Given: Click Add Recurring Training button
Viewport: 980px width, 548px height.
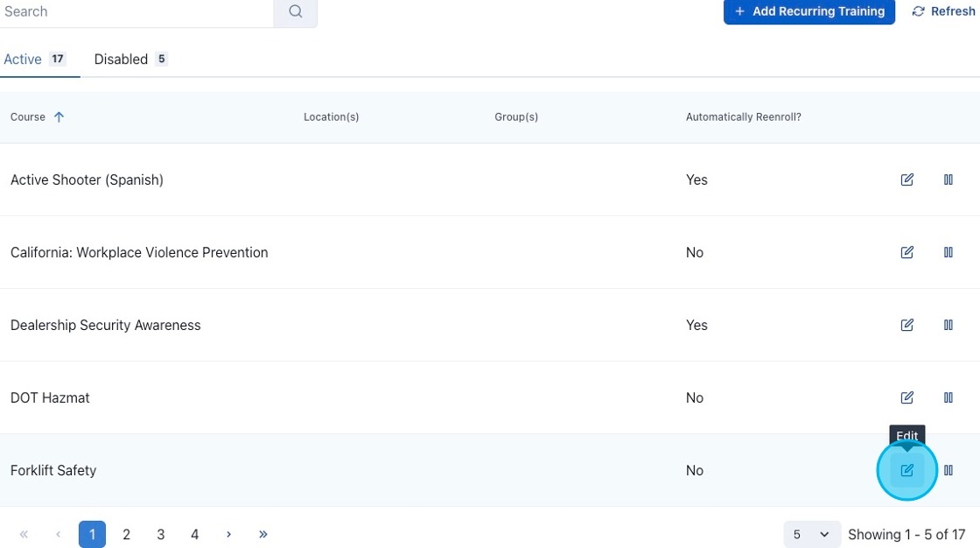Looking at the screenshot, I should [808, 11].
